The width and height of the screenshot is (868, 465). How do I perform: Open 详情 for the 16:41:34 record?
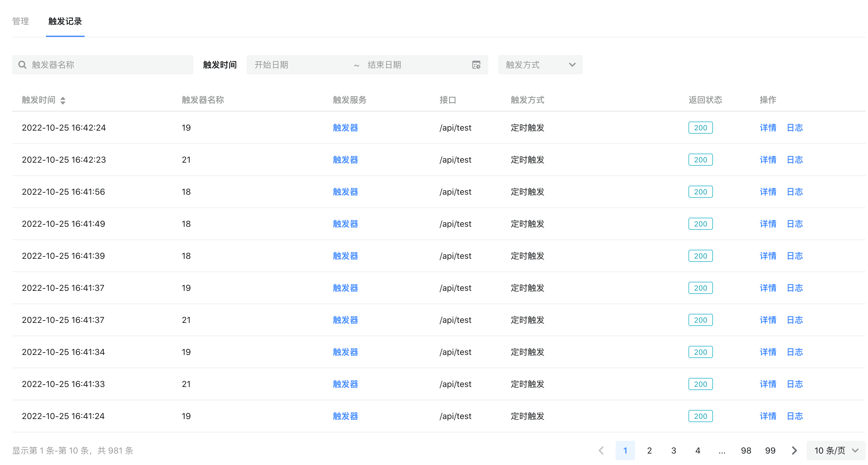click(x=768, y=352)
